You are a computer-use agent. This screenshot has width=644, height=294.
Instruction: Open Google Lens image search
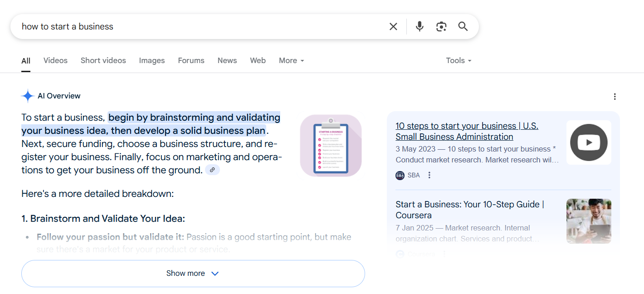(441, 26)
